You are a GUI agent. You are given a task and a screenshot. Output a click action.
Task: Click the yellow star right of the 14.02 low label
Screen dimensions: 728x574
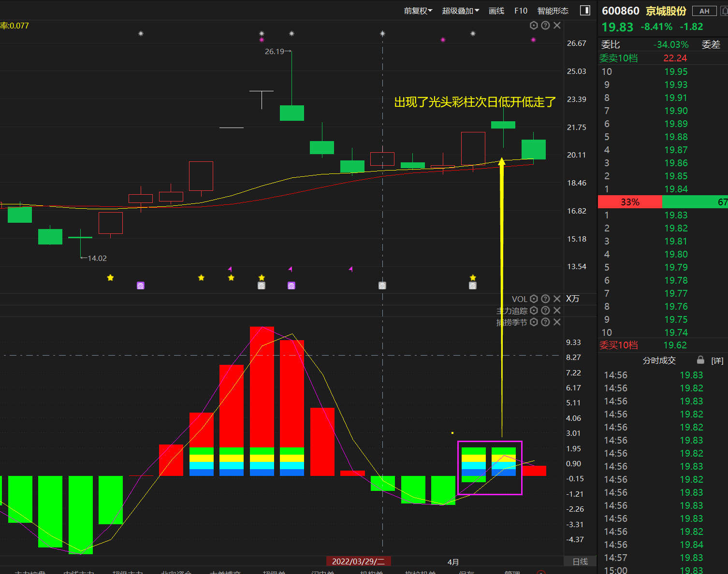(110, 277)
